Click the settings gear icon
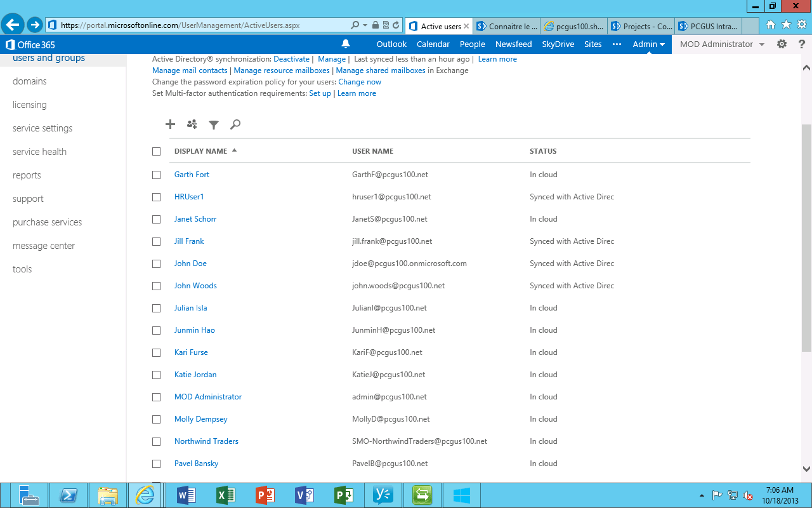This screenshot has height=508, width=812. (782, 44)
